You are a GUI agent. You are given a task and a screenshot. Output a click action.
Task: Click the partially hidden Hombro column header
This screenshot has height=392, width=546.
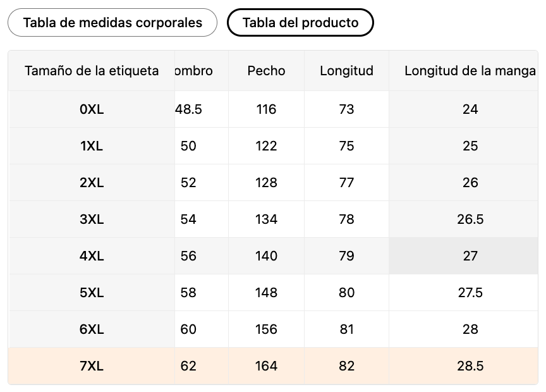point(195,71)
